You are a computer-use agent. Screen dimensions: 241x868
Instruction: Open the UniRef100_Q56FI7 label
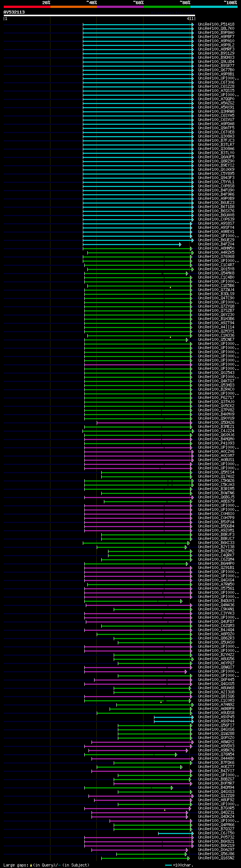216,725
